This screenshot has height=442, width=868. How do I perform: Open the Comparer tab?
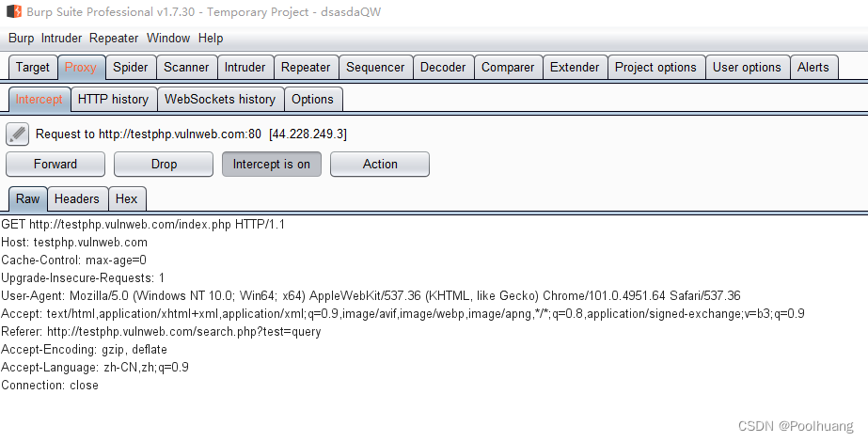pos(508,67)
